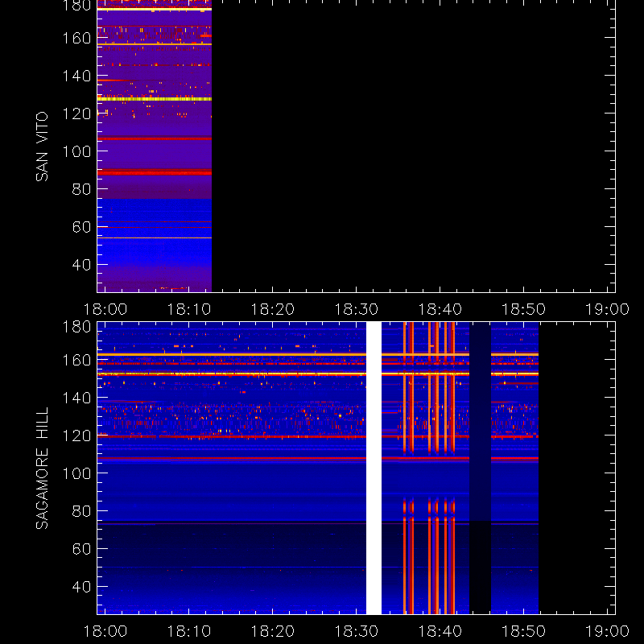Viewport: 644px width, 644px height.
Task: Click 18:20 time label under the SAN VITO plot
Action: (x=273, y=309)
